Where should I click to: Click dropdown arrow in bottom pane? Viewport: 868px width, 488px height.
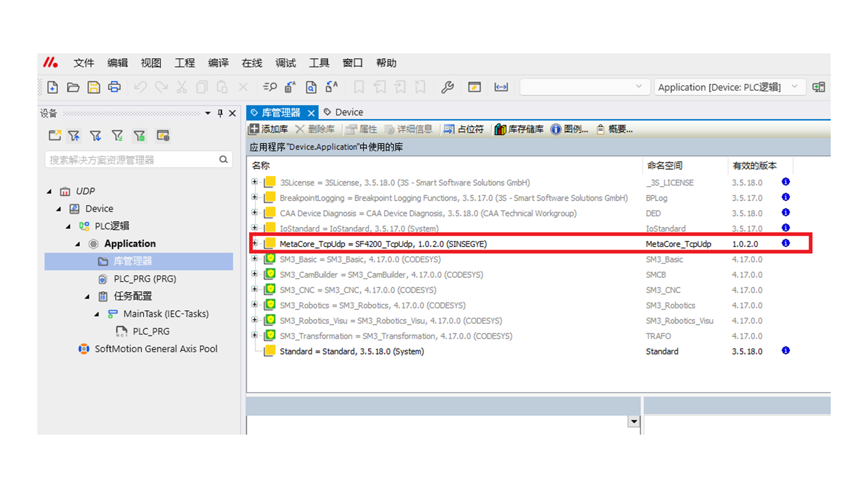click(634, 421)
